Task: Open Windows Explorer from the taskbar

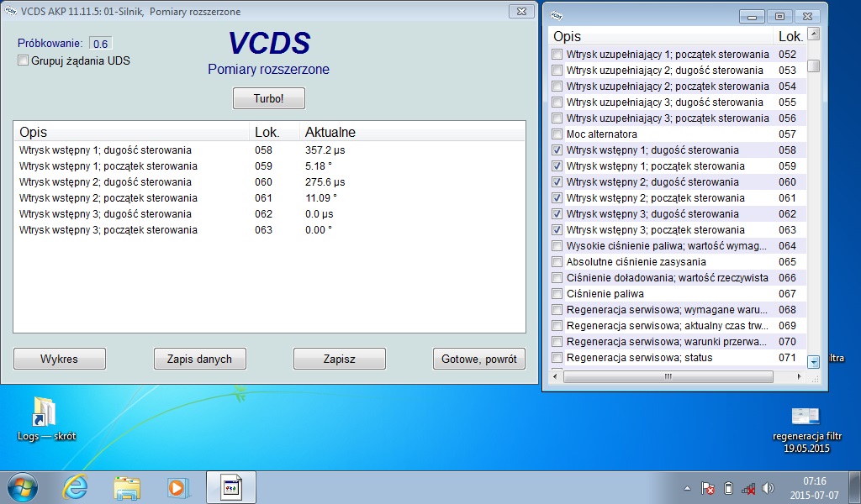Action: click(127, 487)
